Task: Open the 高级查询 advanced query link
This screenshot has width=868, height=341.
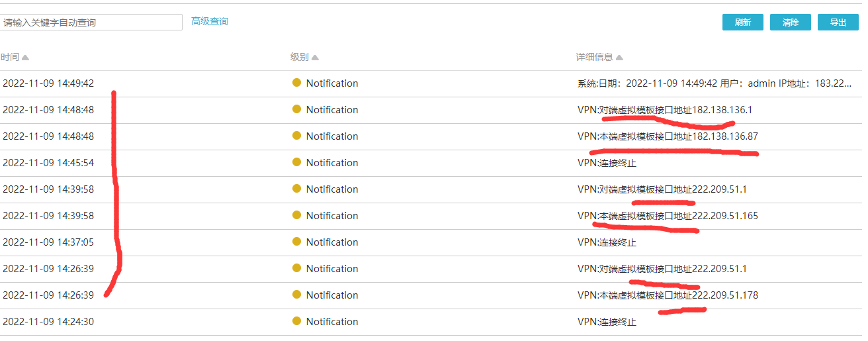Action: (x=210, y=21)
